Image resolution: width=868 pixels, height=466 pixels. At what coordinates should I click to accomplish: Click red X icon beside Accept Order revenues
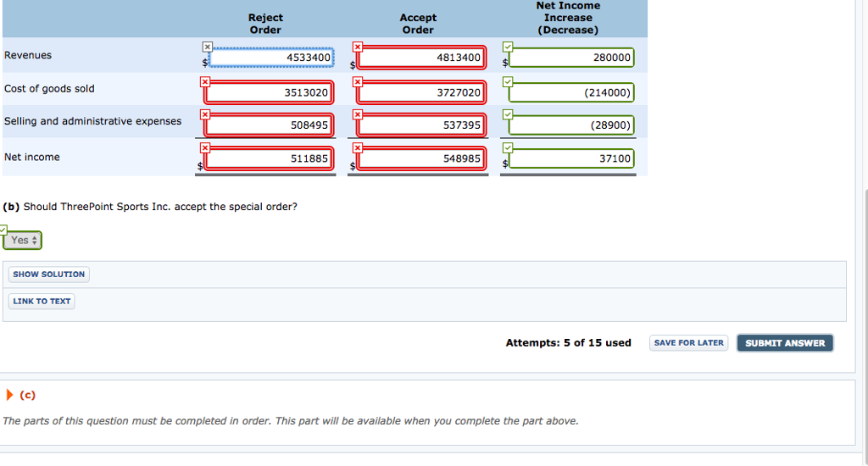pos(358,47)
